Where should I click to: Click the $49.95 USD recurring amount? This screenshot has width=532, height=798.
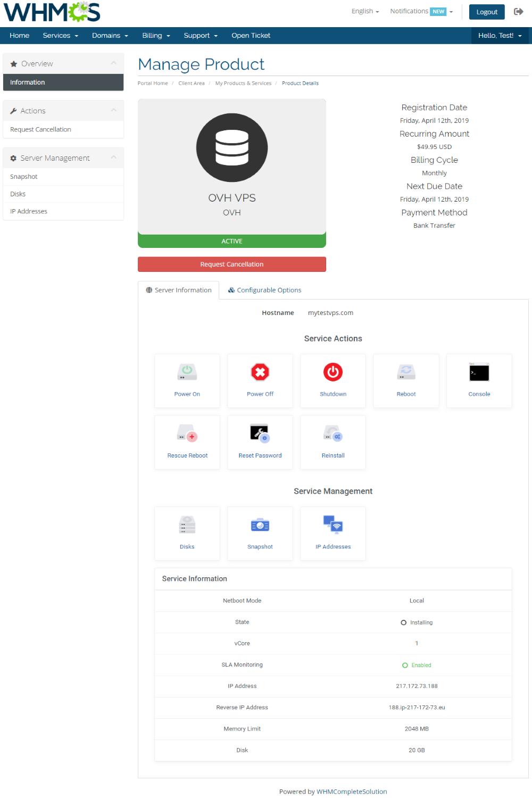[x=434, y=147]
